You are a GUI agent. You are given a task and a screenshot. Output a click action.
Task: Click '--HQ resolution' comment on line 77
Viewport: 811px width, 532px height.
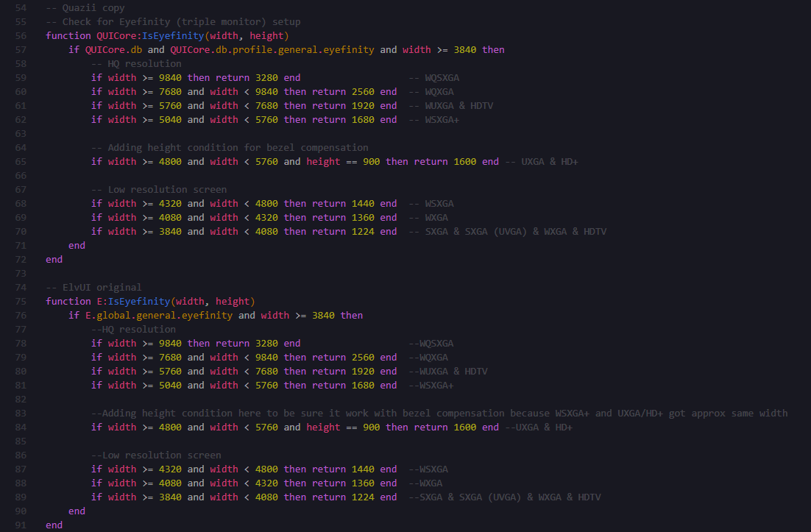pos(133,329)
